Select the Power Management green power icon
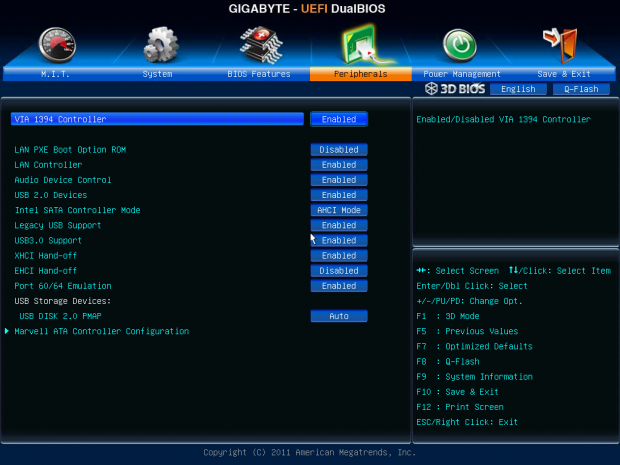Image resolution: width=620 pixels, height=465 pixels. [x=460, y=46]
